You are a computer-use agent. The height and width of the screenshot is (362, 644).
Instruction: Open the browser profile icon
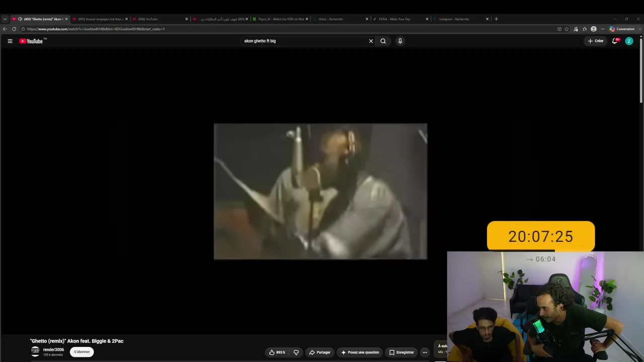point(594,29)
